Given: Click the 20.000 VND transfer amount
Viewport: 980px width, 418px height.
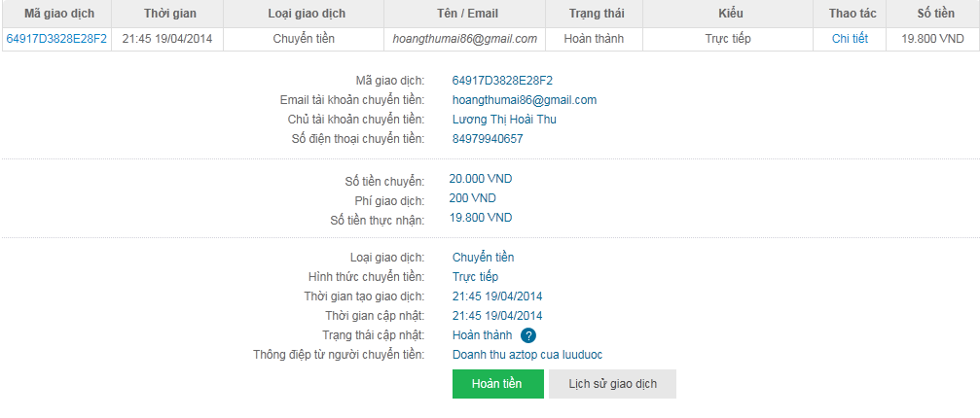Looking at the screenshot, I should 480,179.
